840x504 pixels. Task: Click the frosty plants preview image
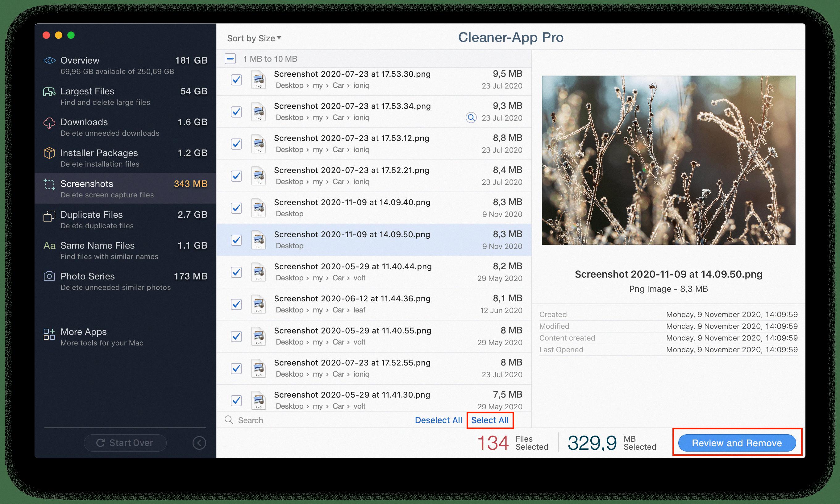[668, 160]
